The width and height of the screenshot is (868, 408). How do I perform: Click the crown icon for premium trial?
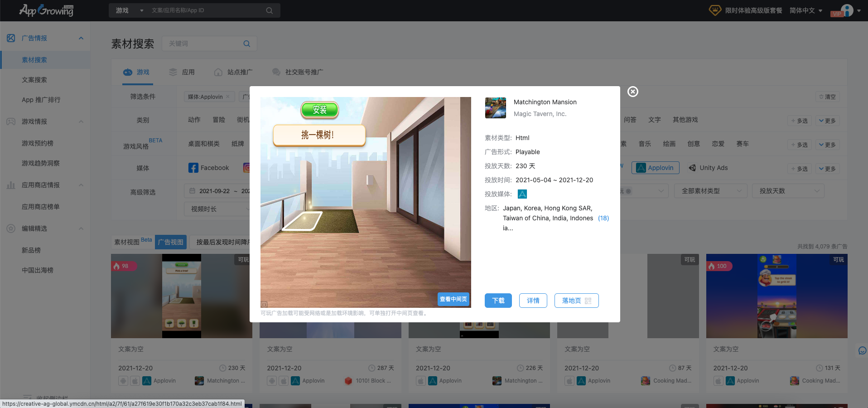pyautogui.click(x=715, y=10)
